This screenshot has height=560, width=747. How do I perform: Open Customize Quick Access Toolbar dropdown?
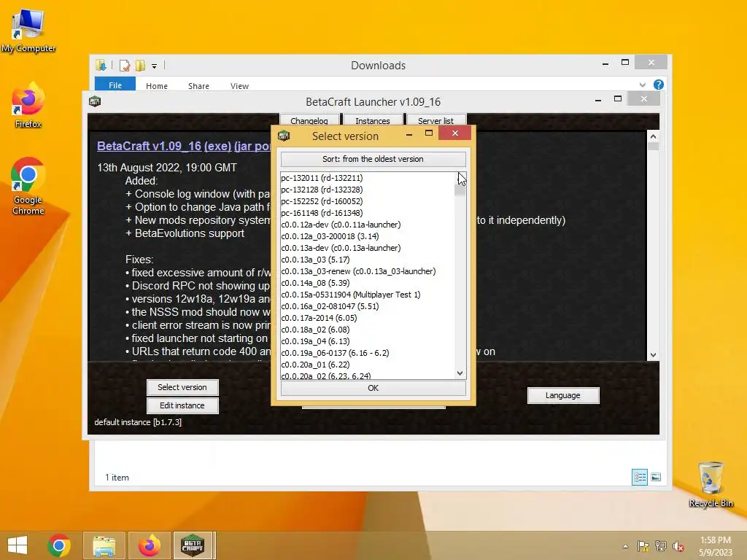click(155, 66)
